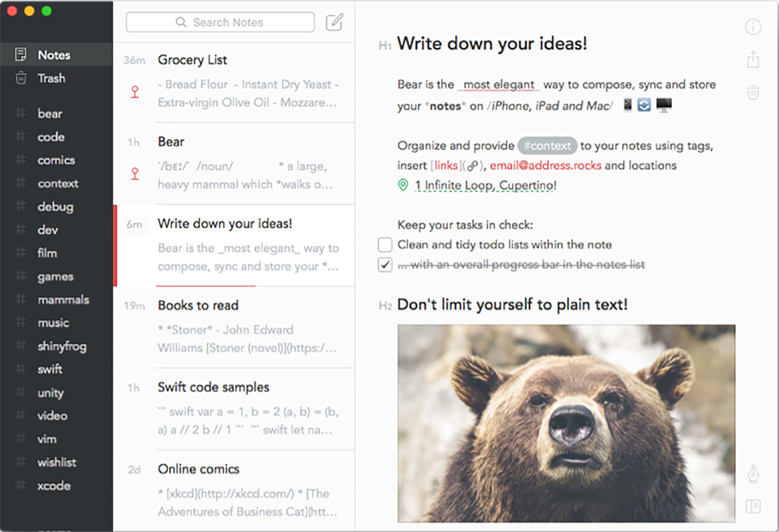Click the desktop Mac emoji icon
This screenshot has height=532, width=779.
[664, 105]
